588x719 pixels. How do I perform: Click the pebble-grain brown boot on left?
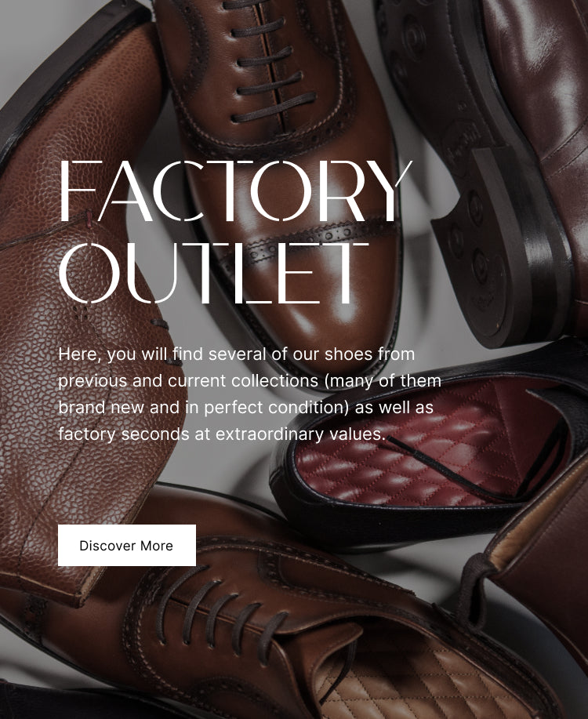tap(78, 321)
